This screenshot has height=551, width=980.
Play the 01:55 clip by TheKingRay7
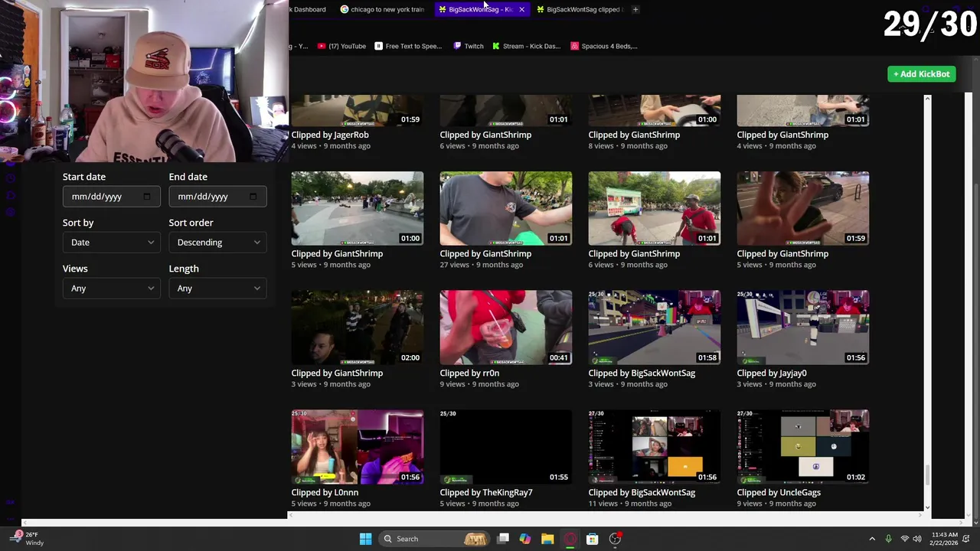coord(505,447)
